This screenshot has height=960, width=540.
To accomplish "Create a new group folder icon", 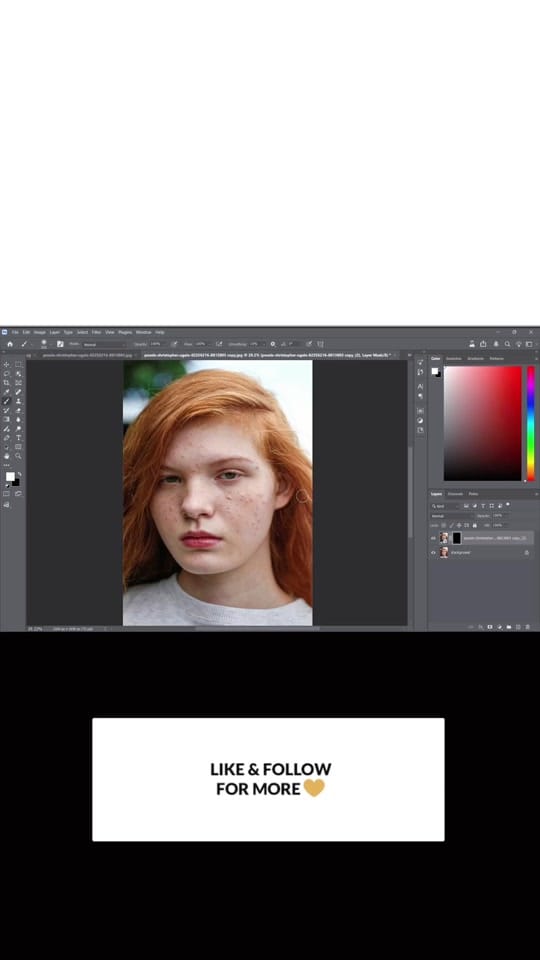I will 509,627.
